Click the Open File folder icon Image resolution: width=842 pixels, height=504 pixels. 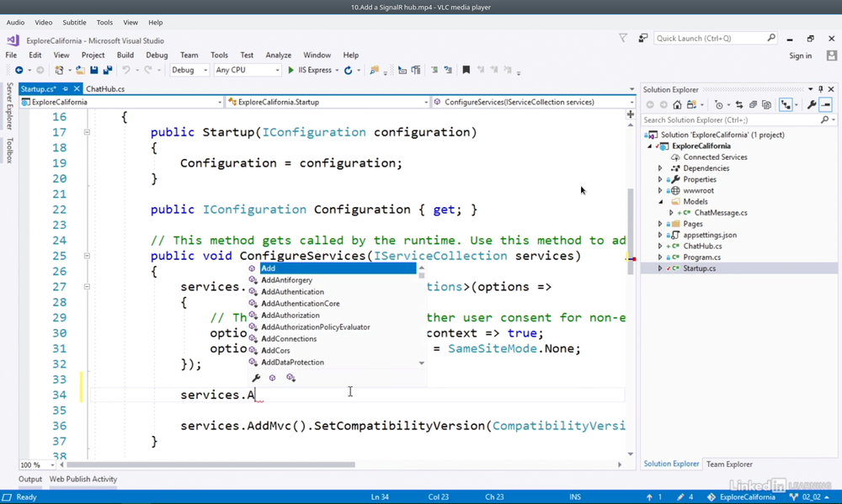coord(80,71)
